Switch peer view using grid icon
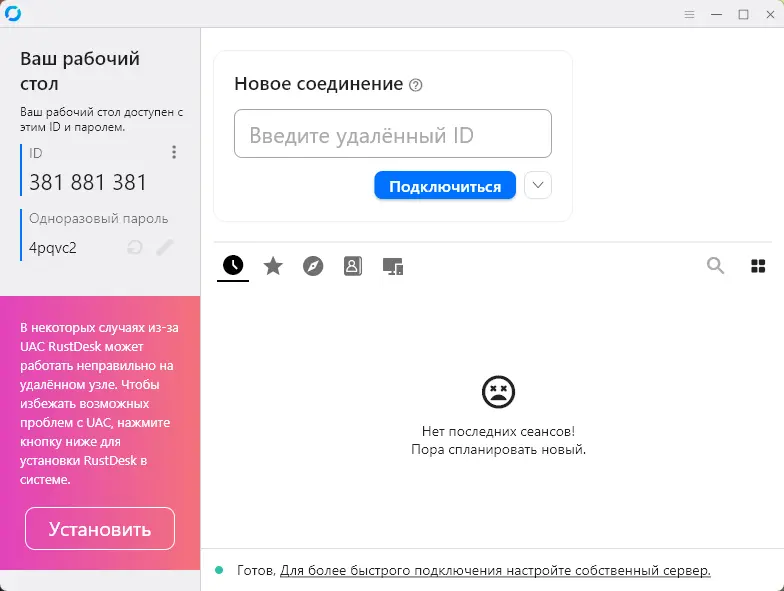Viewport: 784px width, 591px height. tap(758, 266)
